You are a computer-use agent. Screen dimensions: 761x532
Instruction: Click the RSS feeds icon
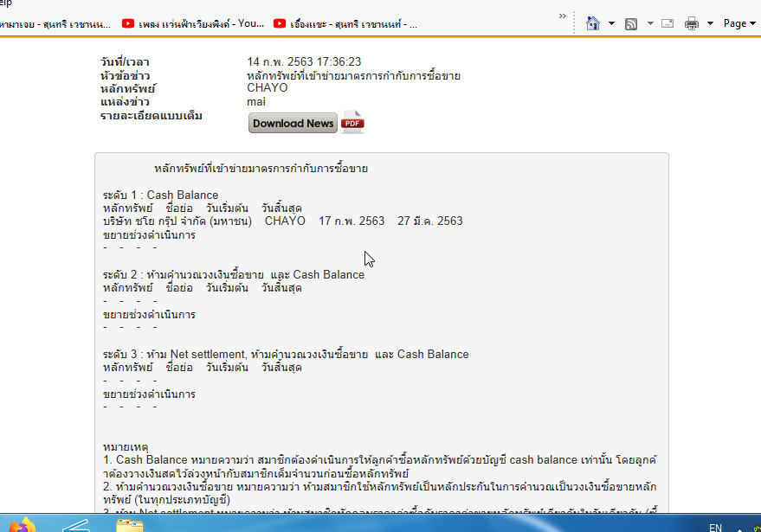click(x=631, y=23)
